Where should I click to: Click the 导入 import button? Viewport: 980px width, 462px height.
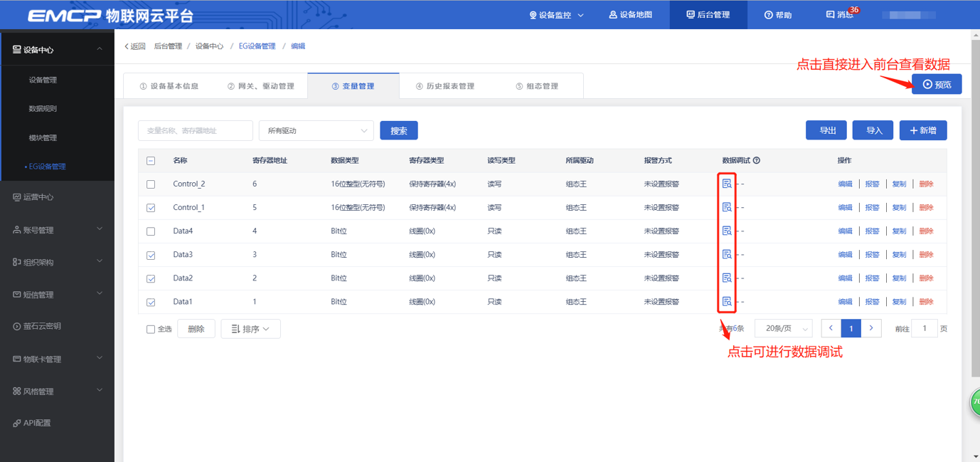pos(873,130)
